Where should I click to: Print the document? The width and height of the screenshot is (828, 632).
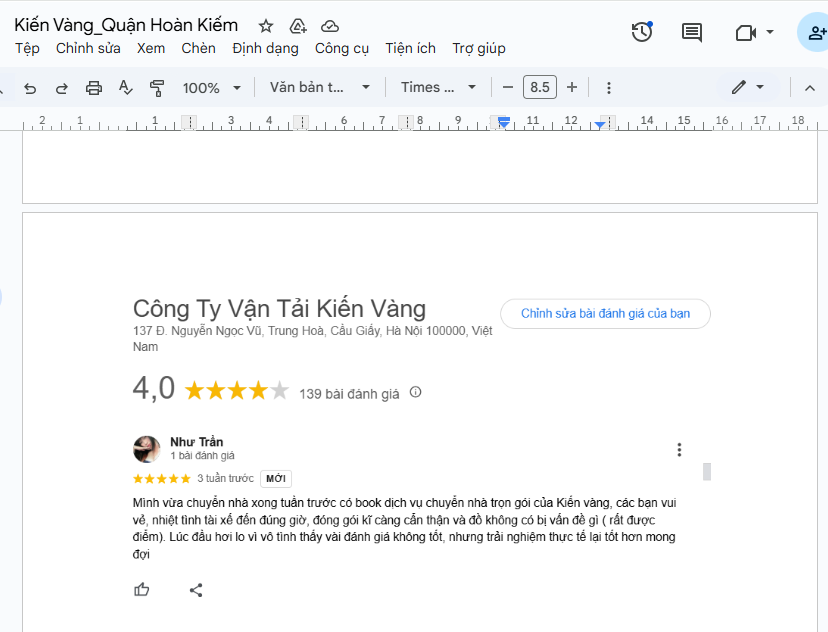[94, 88]
